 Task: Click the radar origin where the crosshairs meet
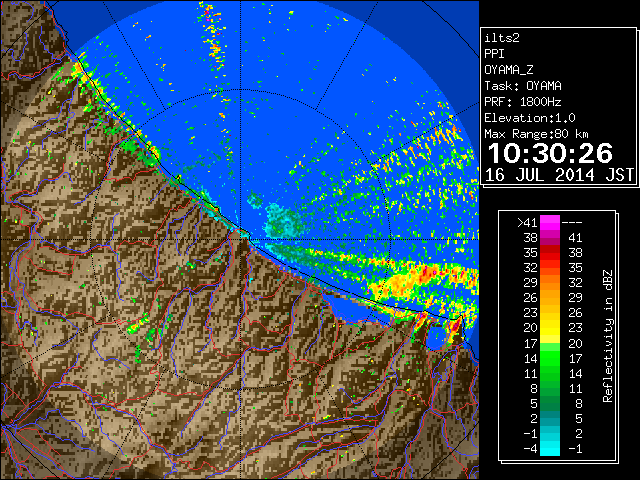tap(241, 239)
